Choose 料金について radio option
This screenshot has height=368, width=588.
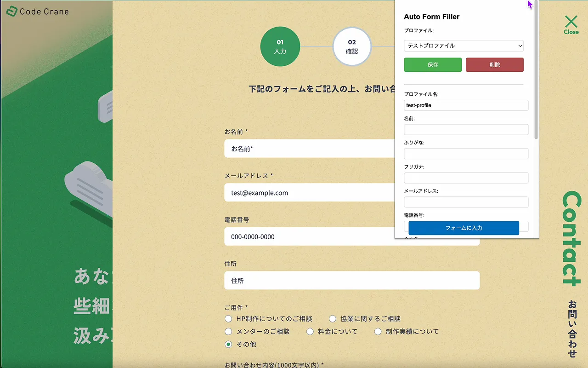310,332
